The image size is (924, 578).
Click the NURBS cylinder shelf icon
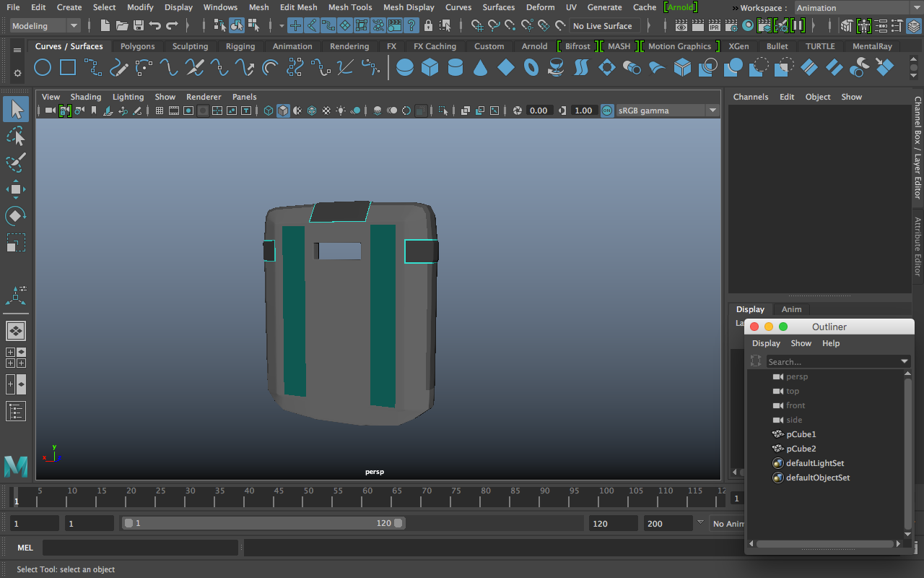click(x=456, y=68)
